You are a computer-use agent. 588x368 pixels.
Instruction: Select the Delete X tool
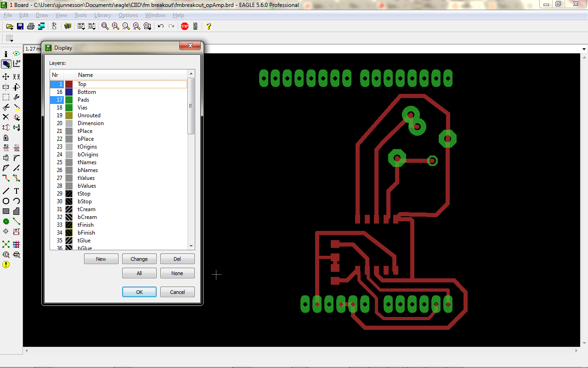point(6,117)
